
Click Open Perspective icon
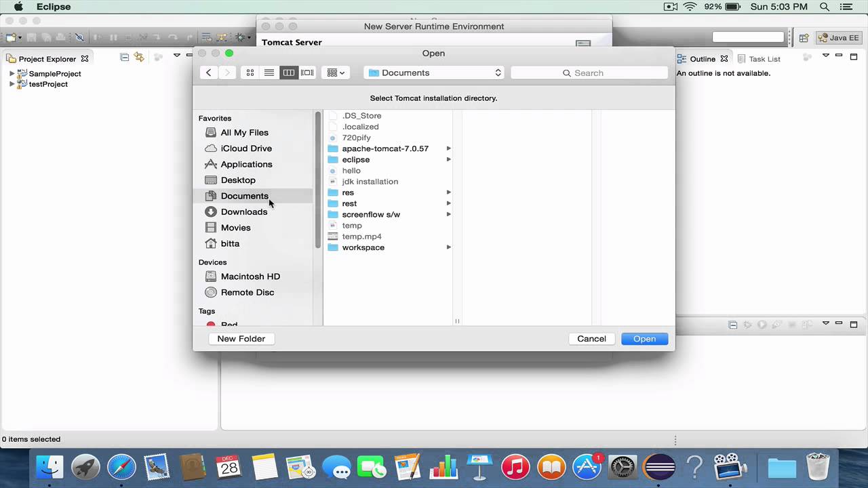tap(804, 38)
